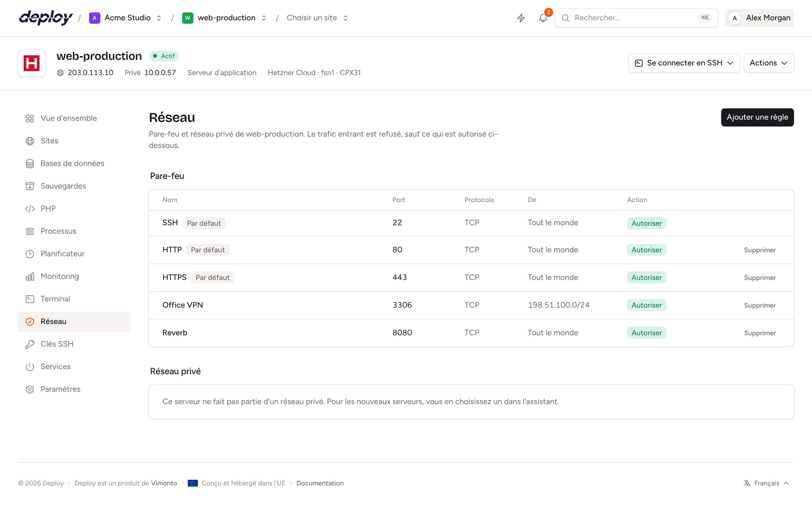Screen dimensions: 812x508
Task: Click the Protocole column header
Action: [479, 200]
